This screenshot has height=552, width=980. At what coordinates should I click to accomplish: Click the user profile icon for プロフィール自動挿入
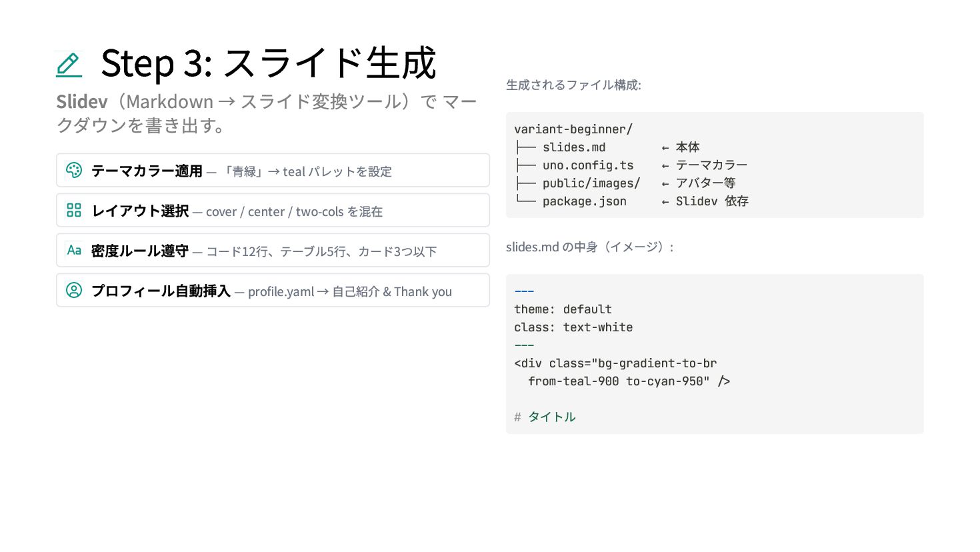click(x=74, y=290)
